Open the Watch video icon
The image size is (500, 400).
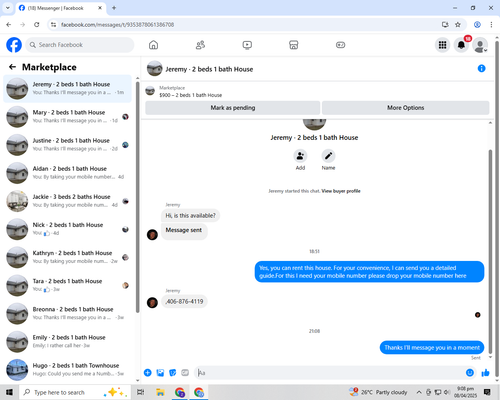[x=247, y=45]
